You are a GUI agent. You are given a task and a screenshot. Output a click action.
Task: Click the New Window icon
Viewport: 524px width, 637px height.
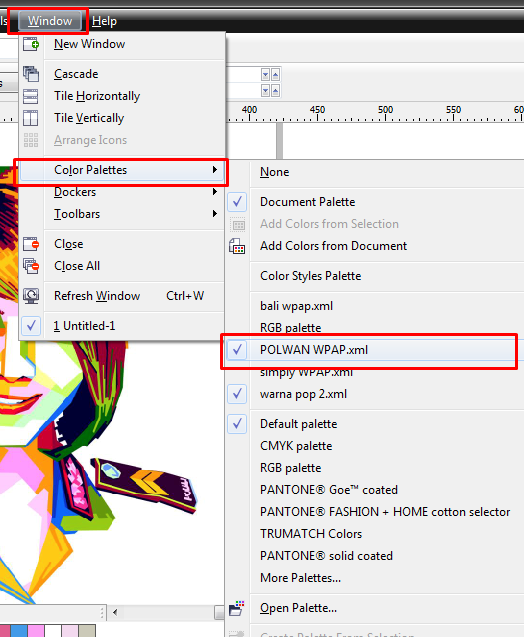click(31, 44)
